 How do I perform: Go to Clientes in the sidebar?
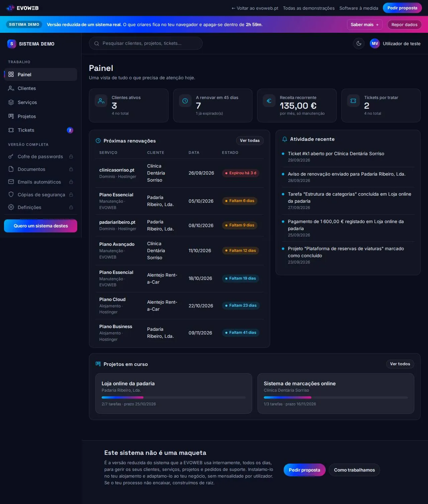tap(40, 88)
